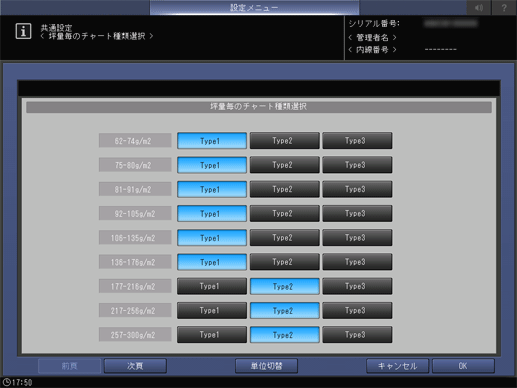Select Type1 for 106-135g/m2
517x388 pixels.
tap(212, 238)
